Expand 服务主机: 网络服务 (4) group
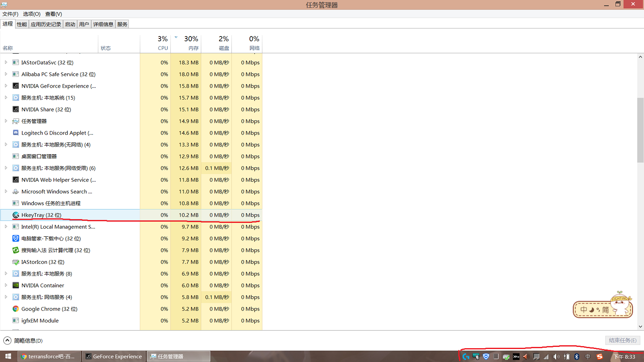The height and width of the screenshot is (362, 644). (6, 297)
